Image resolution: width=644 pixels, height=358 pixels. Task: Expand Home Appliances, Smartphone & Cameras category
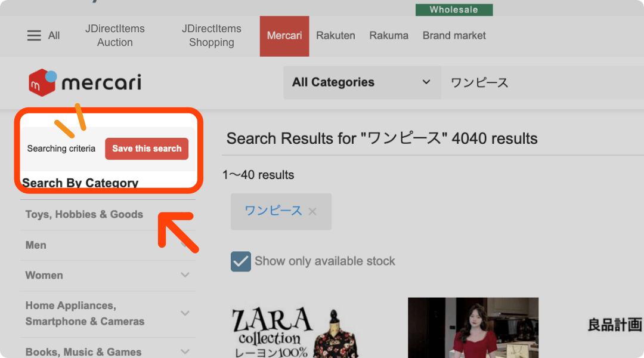tap(185, 313)
